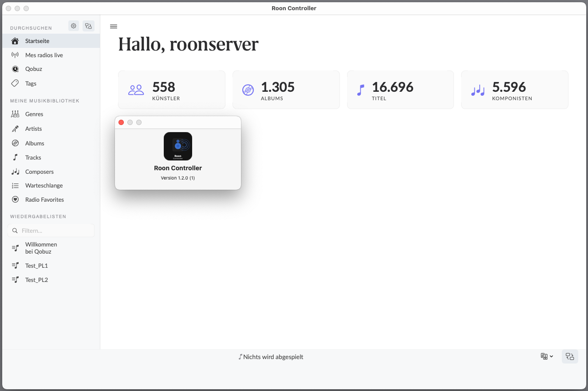Select Startseite in the sidebar
The image size is (588, 391).
click(37, 41)
